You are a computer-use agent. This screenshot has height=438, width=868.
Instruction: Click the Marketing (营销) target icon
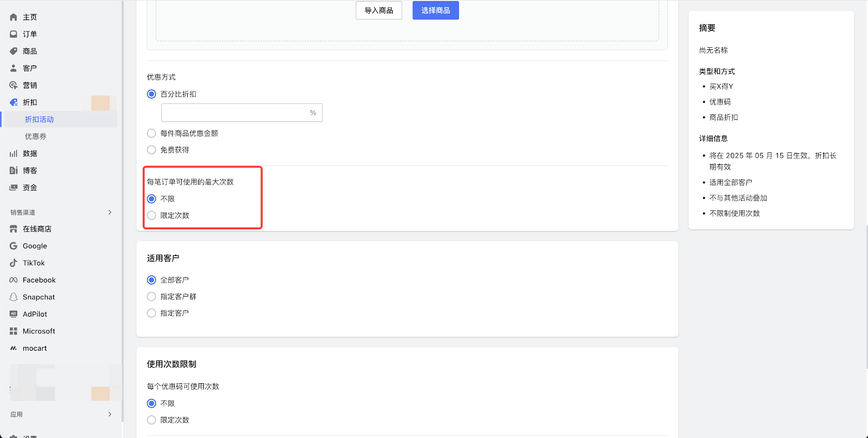point(14,86)
